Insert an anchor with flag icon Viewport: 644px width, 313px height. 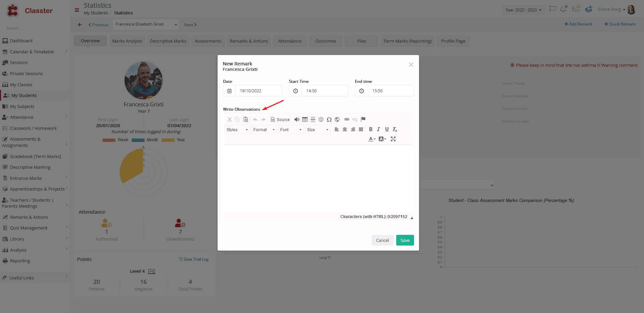(363, 119)
